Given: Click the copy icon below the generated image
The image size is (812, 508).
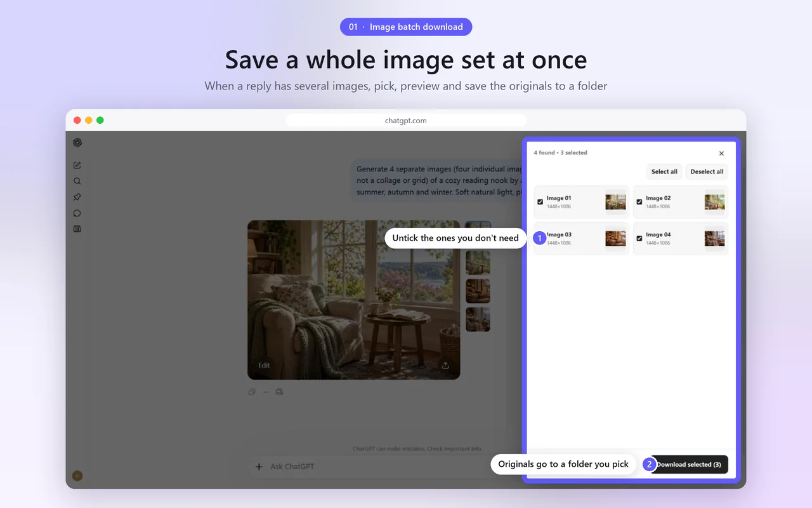Looking at the screenshot, I should pos(252,392).
